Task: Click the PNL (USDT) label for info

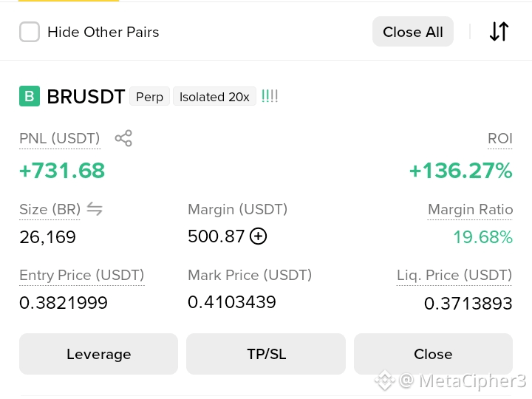Action: 60,138
